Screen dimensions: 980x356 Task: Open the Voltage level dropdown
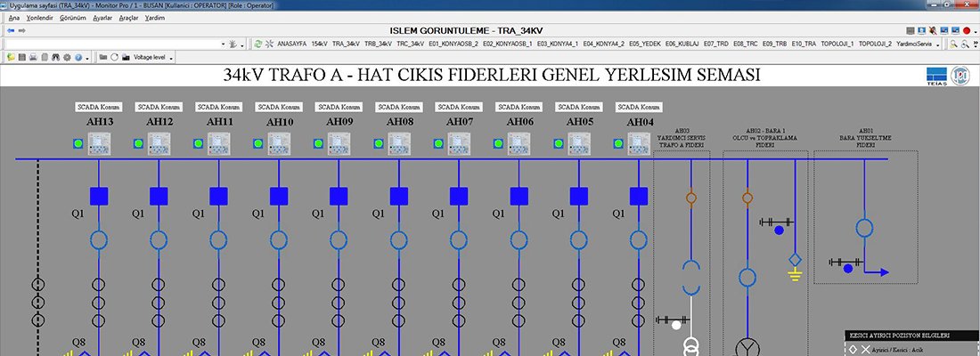point(169,57)
